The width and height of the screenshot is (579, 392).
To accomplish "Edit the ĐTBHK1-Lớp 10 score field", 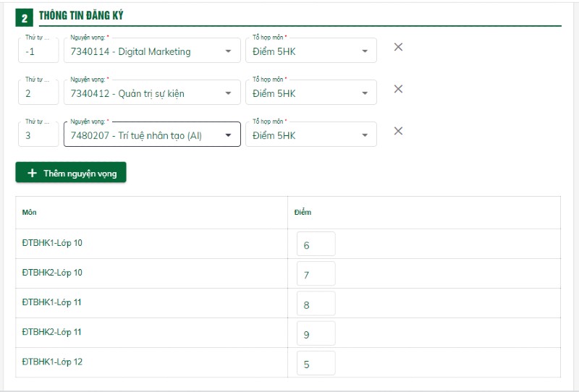I will click(316, 244).
